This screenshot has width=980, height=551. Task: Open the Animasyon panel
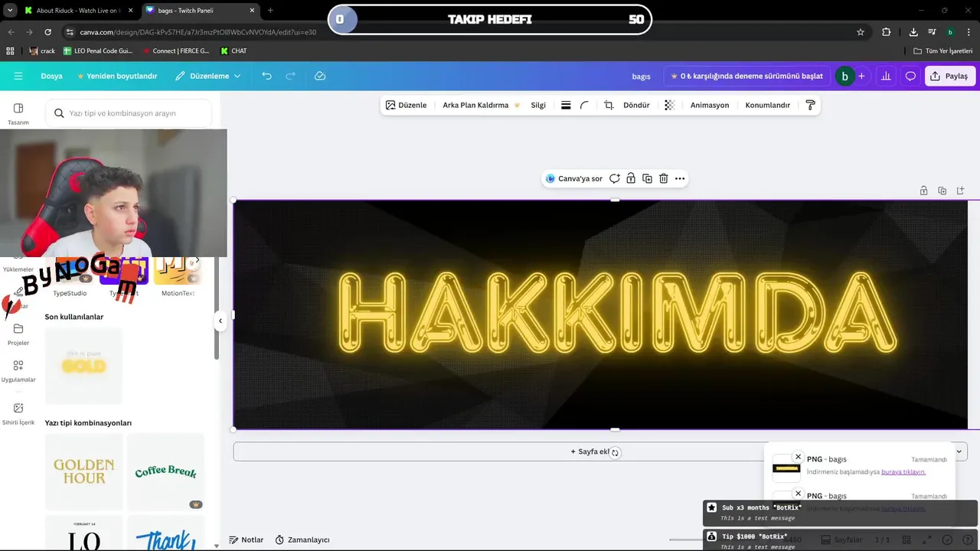(x=710, y=105)
